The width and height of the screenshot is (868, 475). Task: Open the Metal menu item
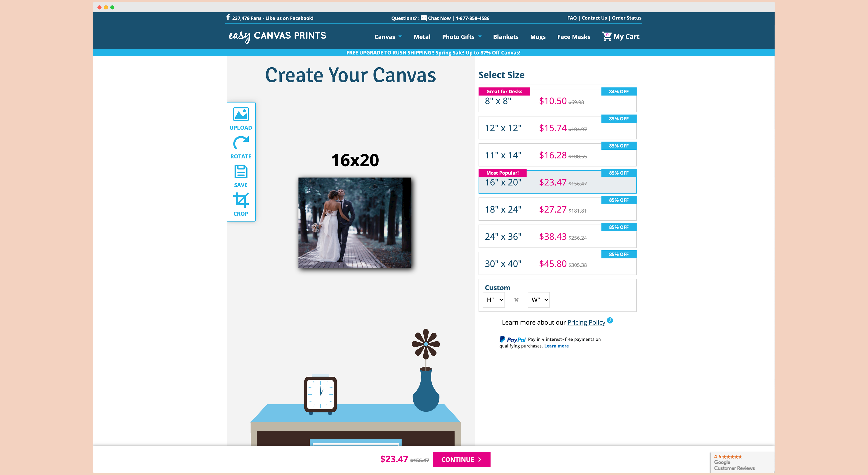(422, 37)
